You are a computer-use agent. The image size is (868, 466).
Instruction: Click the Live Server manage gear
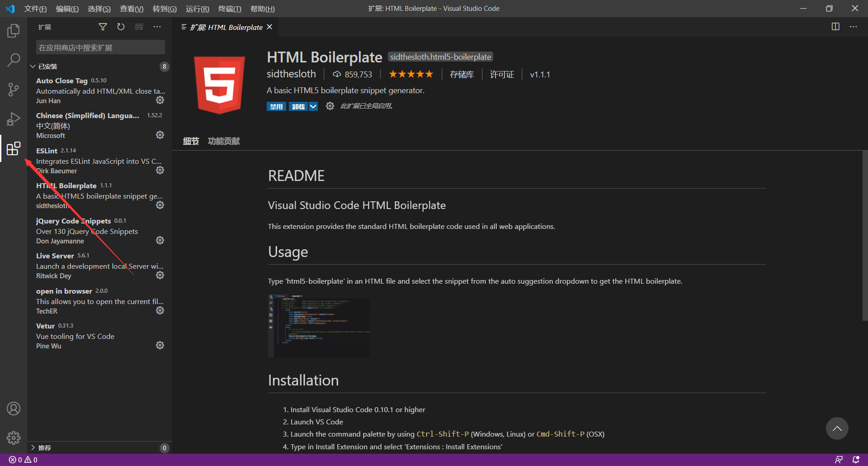click(x=160, y=275)
